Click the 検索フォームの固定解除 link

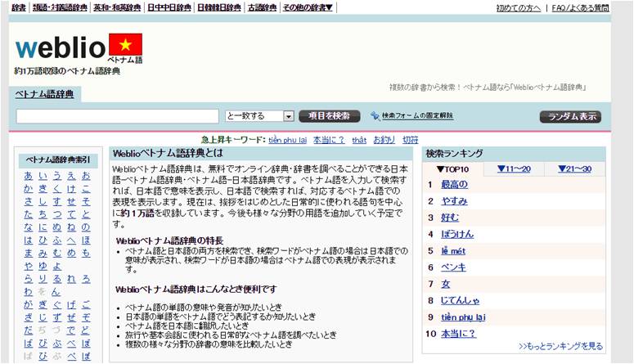[x=417, y=115]
